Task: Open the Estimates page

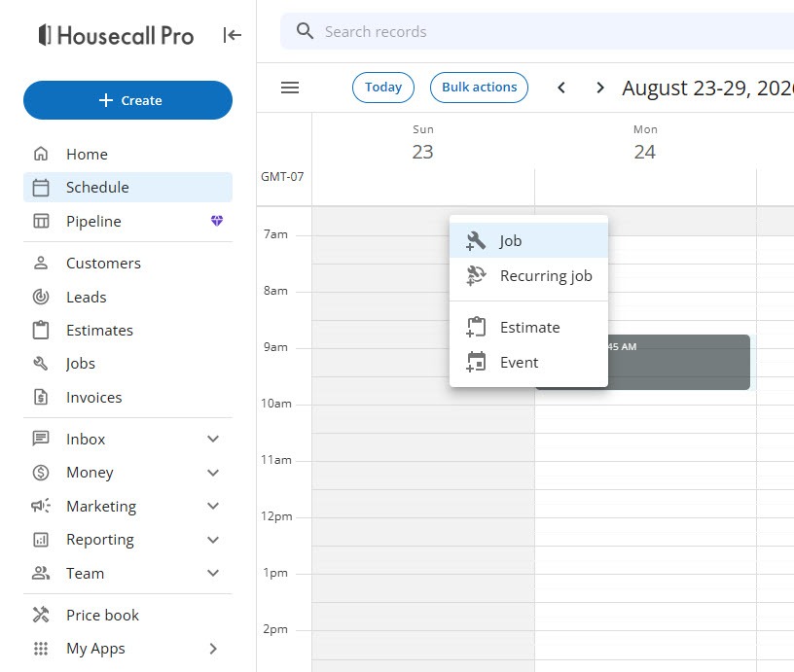Action: click(127, 330)
